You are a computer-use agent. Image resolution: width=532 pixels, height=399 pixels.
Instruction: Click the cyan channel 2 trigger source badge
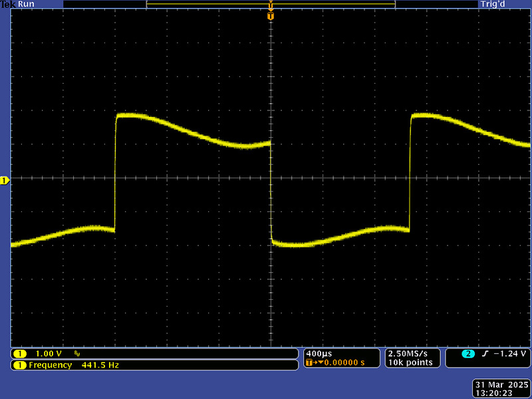click(467, 353)
